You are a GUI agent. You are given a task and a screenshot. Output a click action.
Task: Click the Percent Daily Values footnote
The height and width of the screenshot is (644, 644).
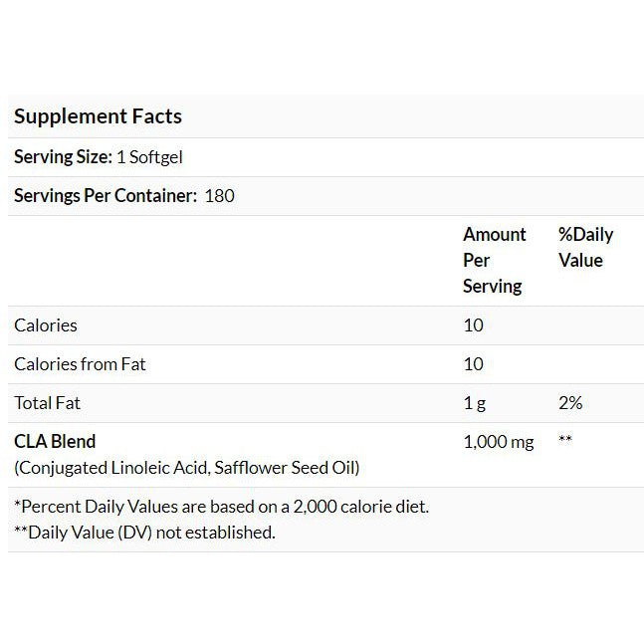221,507
